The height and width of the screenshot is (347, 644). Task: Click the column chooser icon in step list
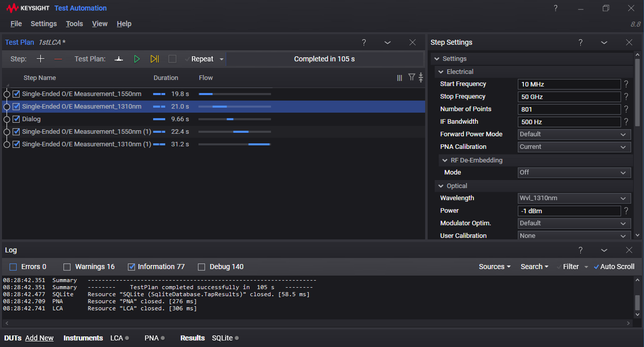400,78
